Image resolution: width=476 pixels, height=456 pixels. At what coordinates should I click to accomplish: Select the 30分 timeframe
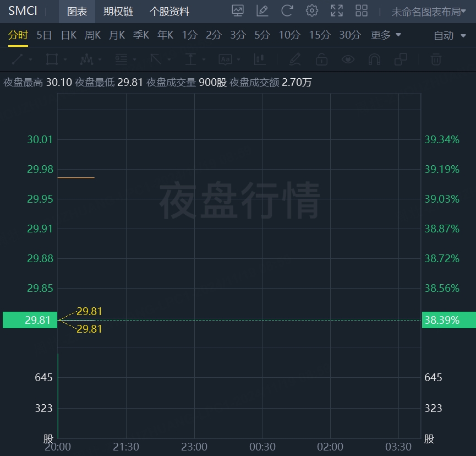(350, 35)
